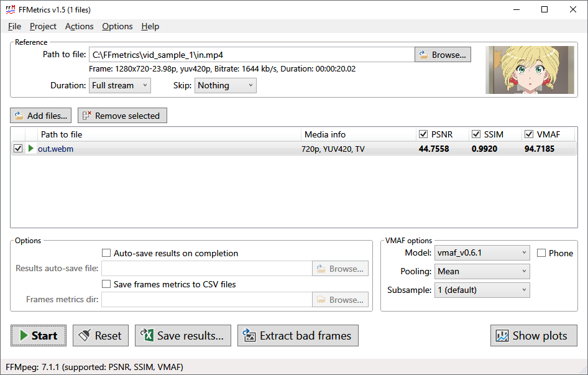The image size is (588, 375).
Task: Open the File menu
Action: (x=15, y=26)
